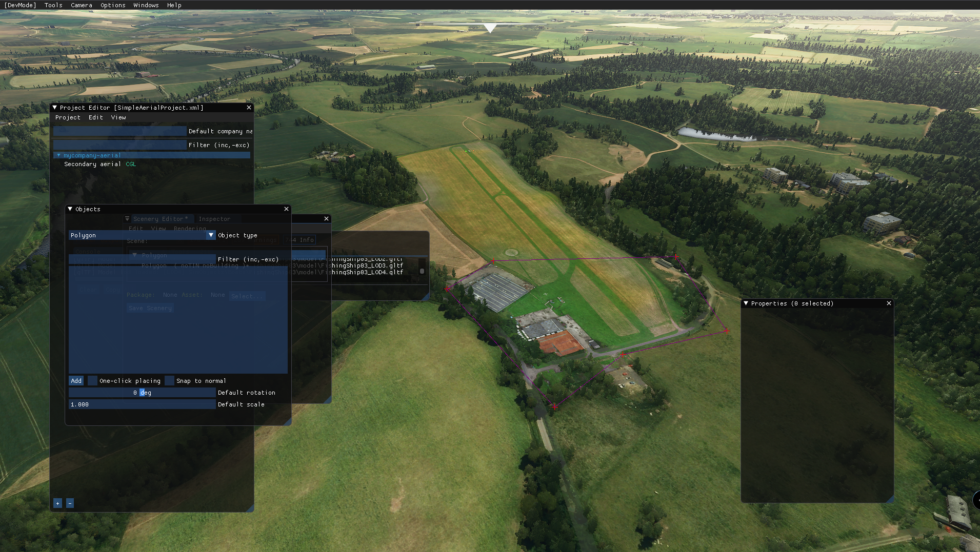Click the Default rotation slider
The height and width of the screenshot is (552, 980).
pos(142,393)
